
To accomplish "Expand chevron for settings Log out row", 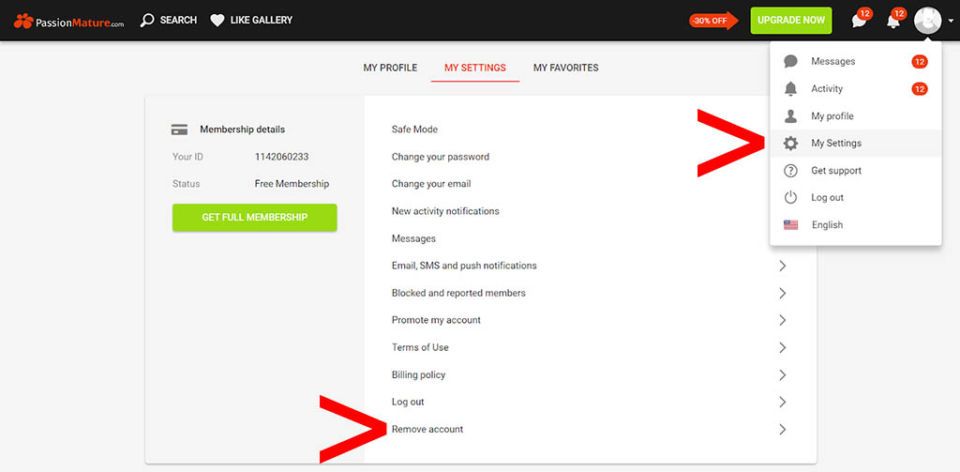I will point(782,402).
